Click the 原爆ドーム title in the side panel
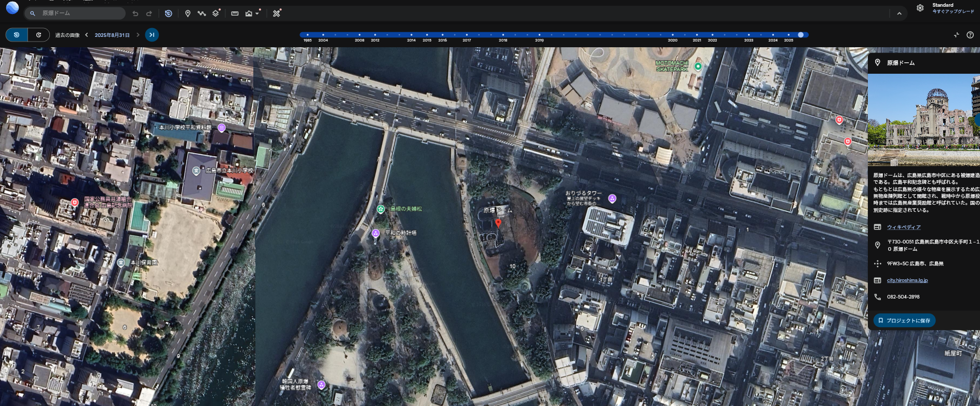980x406 pixels. [901, 63]
